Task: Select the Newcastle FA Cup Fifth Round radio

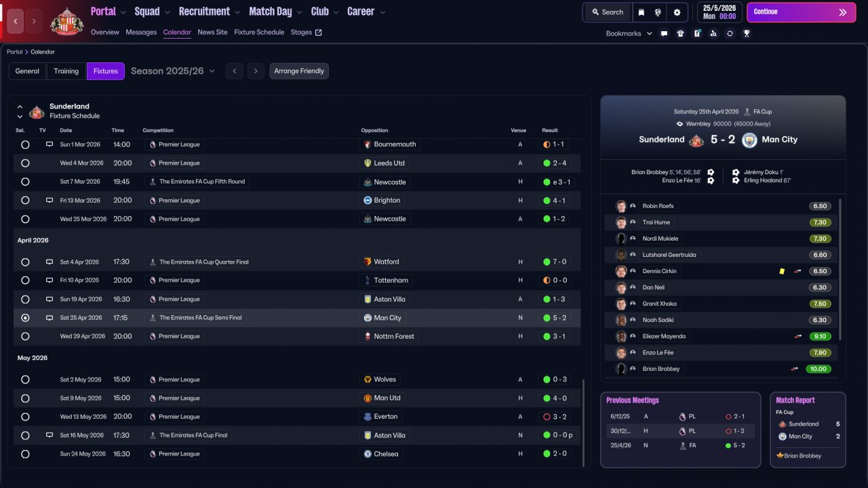Action: (x=25, y=182)
